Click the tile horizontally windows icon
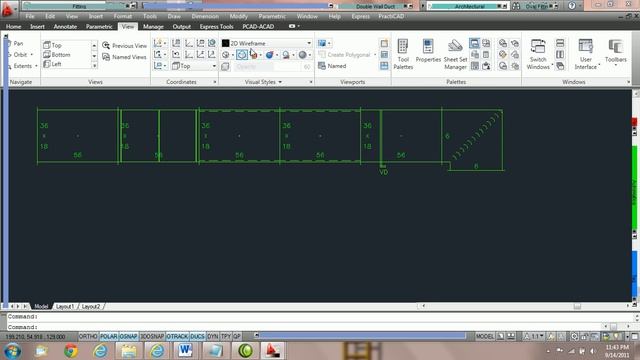This screenshot has height=360, width=640. coord(560,43)
